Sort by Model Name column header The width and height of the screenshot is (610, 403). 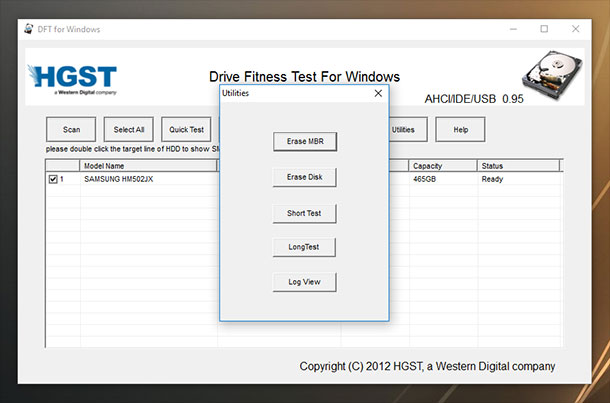[x=148, y=166]
